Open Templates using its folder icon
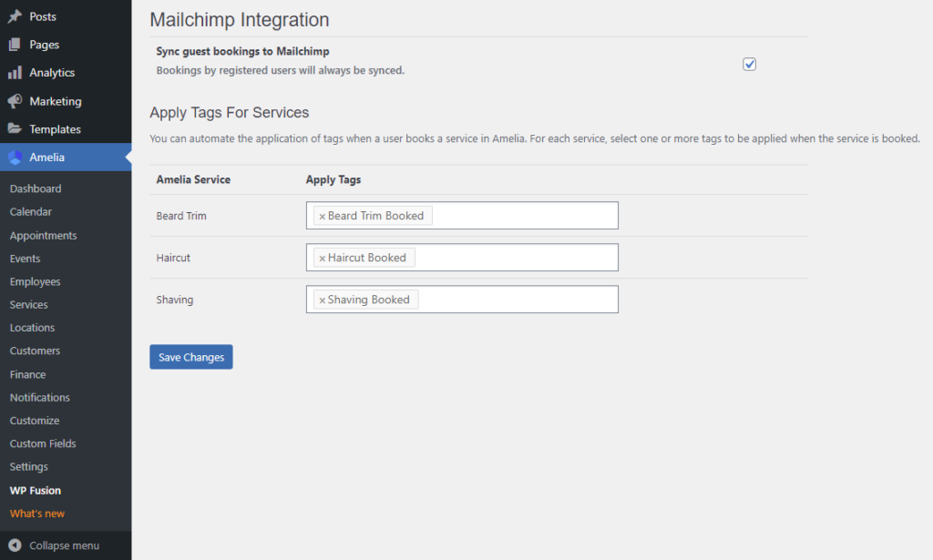This screenshot has height=560, width=933. click(13, 128)
